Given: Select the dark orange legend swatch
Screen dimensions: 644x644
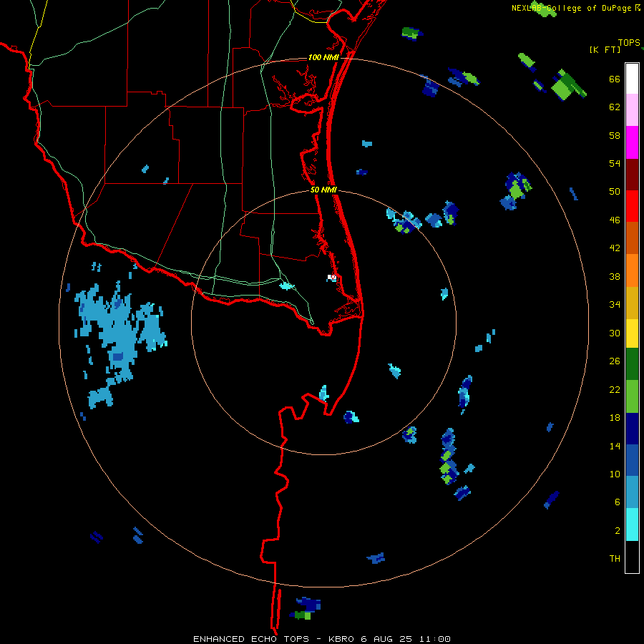Looking at the screenshot, I should click(632, 238).
